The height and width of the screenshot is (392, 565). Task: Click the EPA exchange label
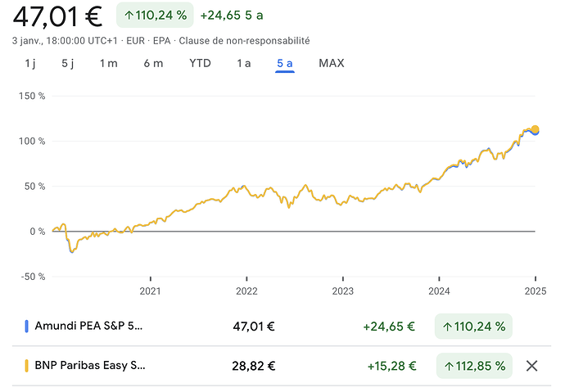point(162,41)
